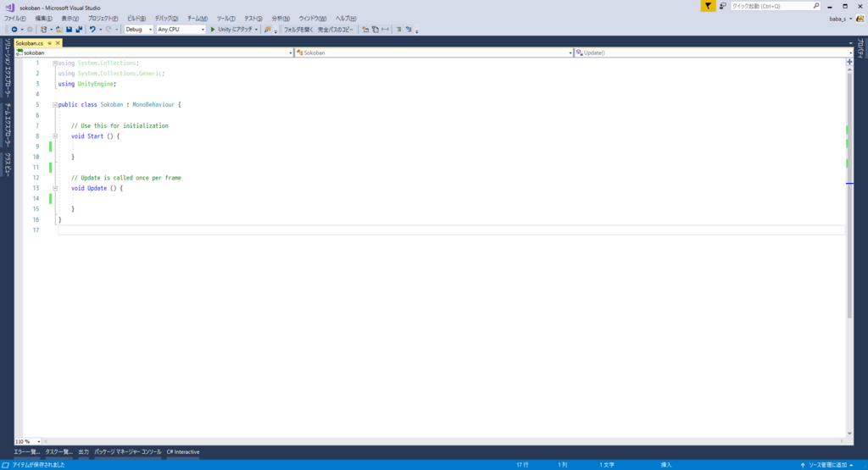This screenshot has width=868, height=470.
Task: Open the undo history dropdown arrow
Action: pyautogui.click(x=100, y=30)
